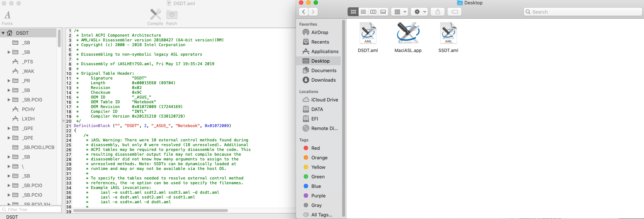Click the editor's horizontal scrollbar in MaciASL
Screen dimensions: 644x219
pyautogui.click(x=150, y=211)
